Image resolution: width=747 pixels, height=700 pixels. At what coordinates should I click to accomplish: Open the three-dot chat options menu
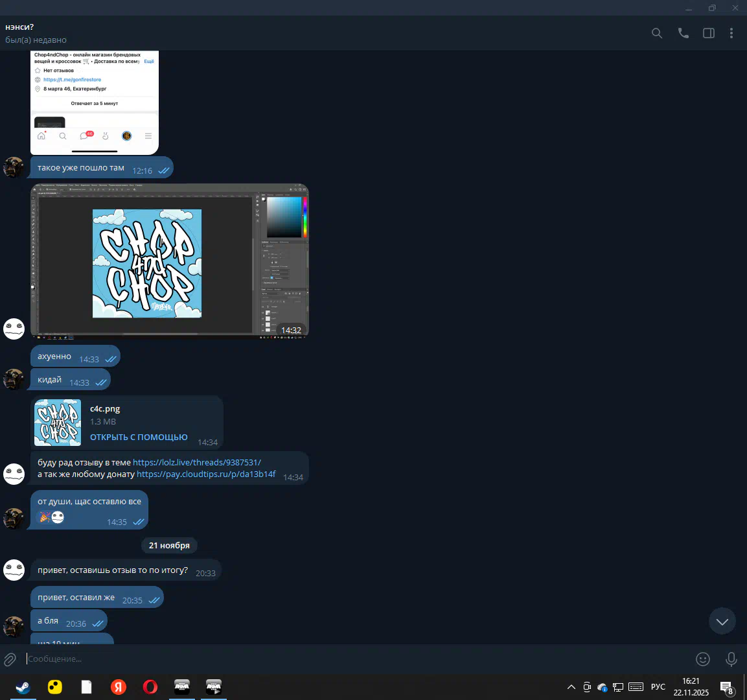pyautogui.click(x=731, y=33)
